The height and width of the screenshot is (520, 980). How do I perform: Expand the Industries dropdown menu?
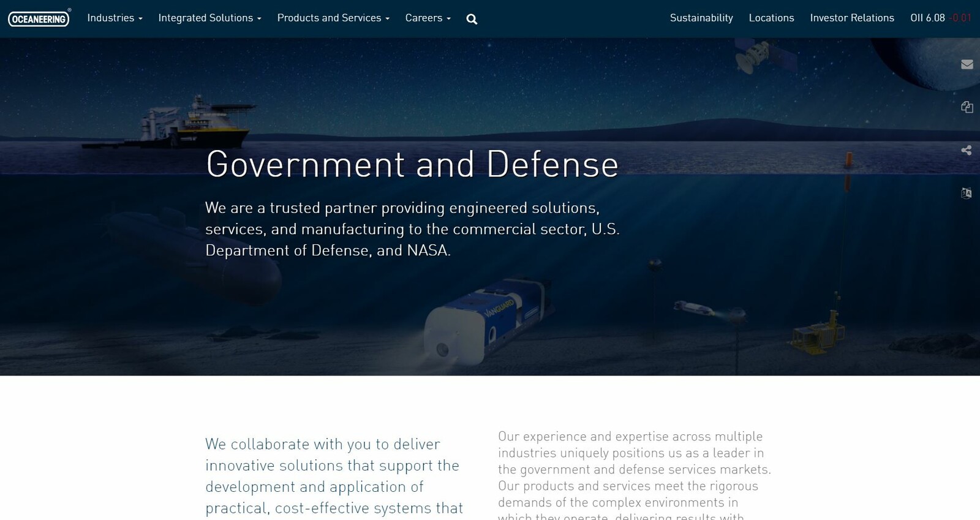[115, 18]
